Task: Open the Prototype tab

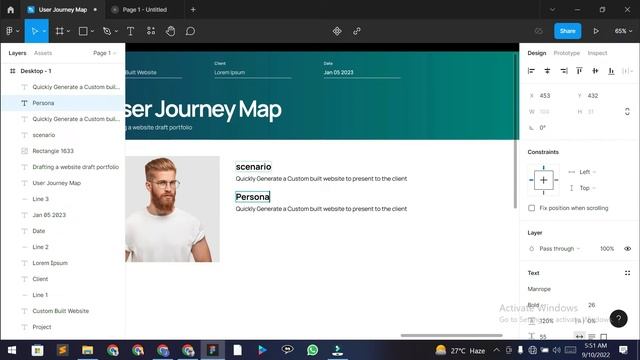Action: [567, 53]
